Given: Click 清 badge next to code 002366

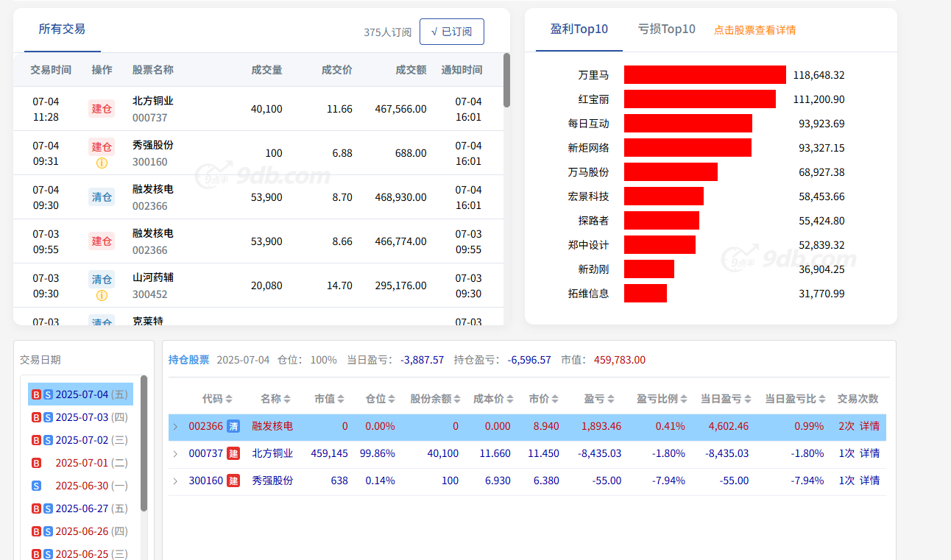Looking at the screenshot, I should pyautogui.click(x=233, y=426).
